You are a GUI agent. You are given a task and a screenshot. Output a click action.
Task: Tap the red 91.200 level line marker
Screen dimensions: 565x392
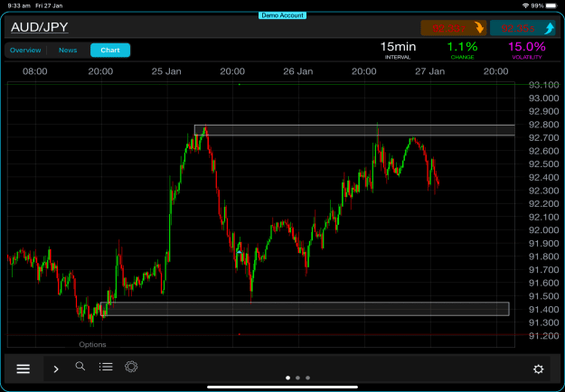pyautogui.click(x=240, y=334)
